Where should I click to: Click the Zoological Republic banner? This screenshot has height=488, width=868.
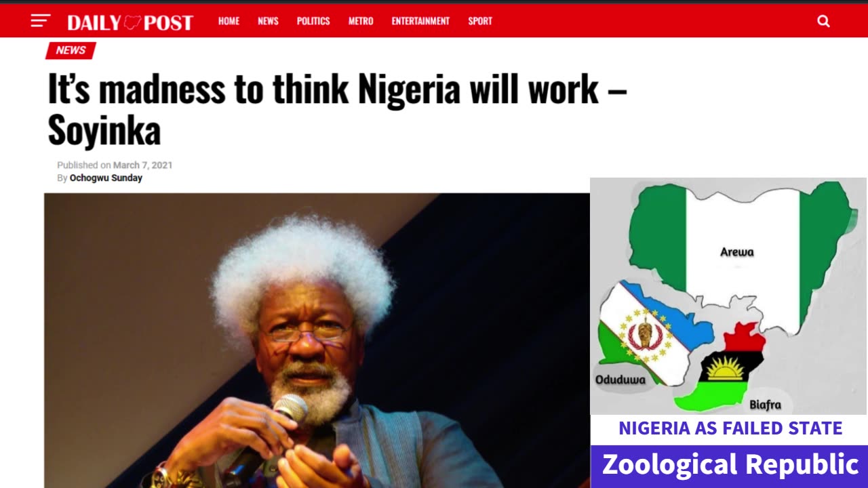(x=730, y=466)
